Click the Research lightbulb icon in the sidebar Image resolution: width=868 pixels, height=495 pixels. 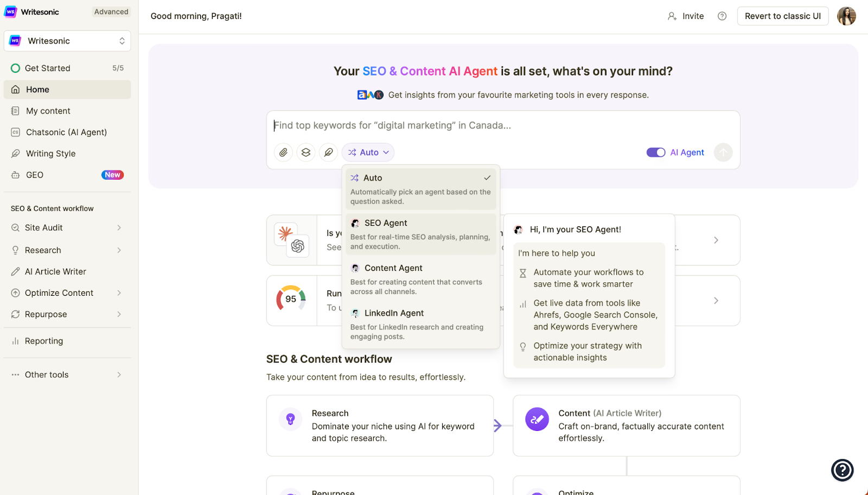click(x=16, y=250)
